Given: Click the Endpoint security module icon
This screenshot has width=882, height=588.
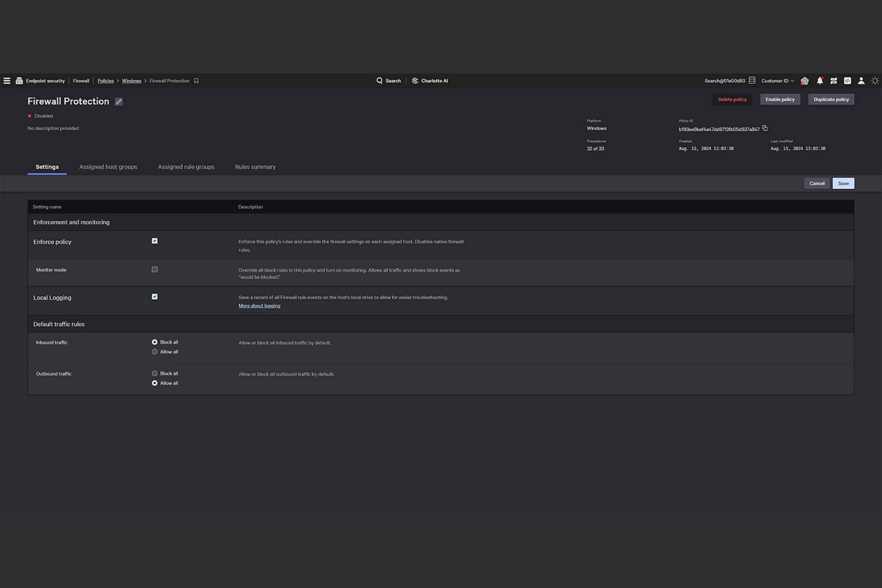Looking at the screenshot, I should point(18,80).
